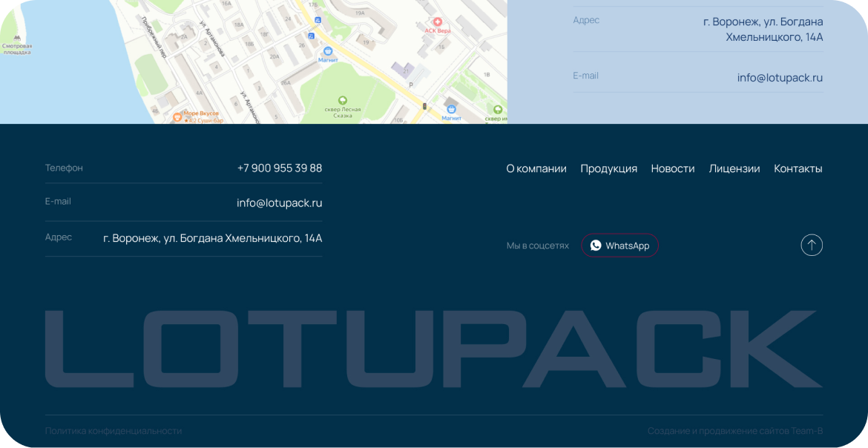Click the scroll-to-top arrow icon
This screenshot has height=448, width=868.
tap(811, 246)
